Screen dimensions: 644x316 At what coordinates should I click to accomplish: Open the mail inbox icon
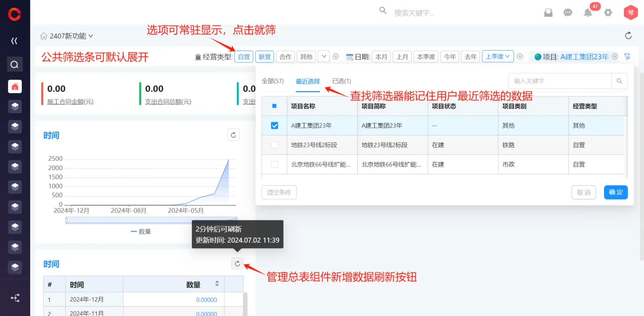pos(548,13)
